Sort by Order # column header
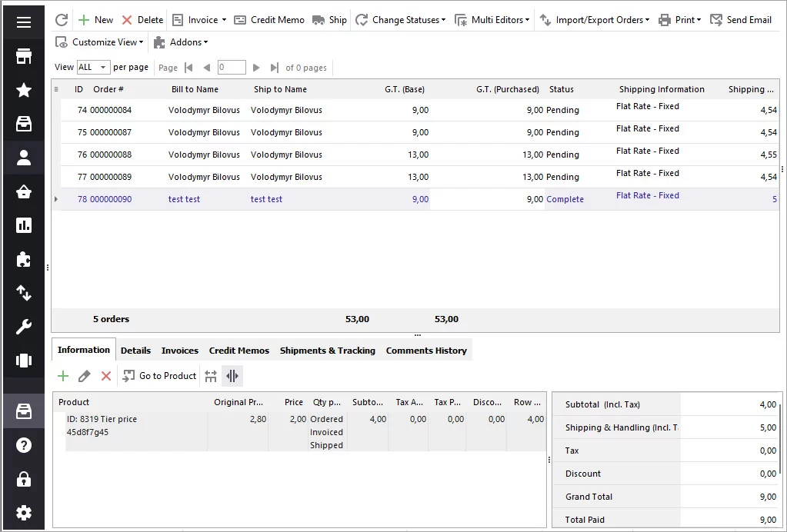Screen dimensions: 787x532 [108, 89]
